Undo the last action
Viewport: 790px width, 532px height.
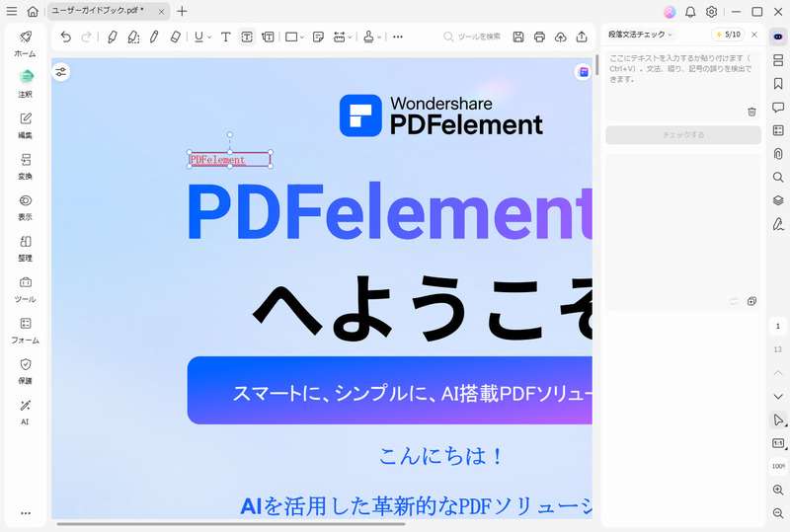coord(65,37)
